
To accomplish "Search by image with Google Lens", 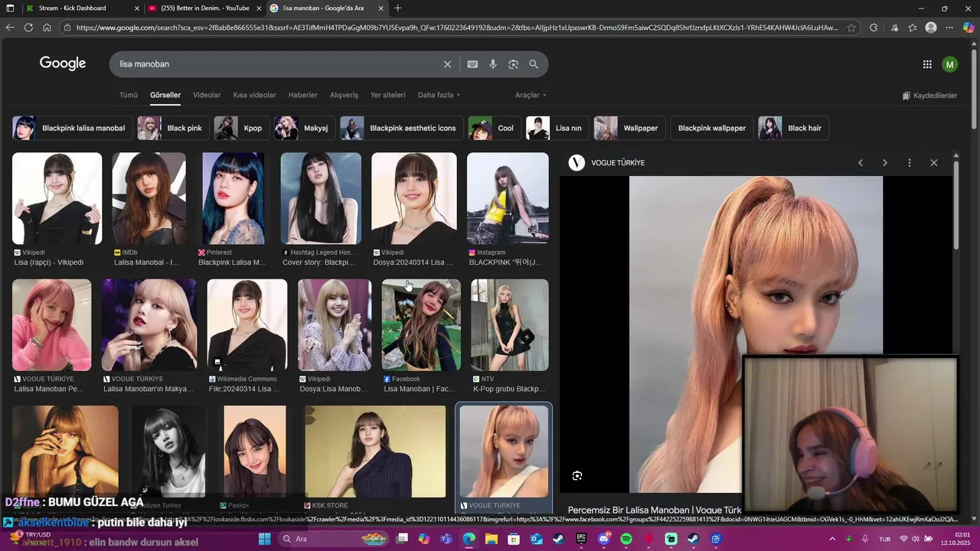I will [513, 64].
